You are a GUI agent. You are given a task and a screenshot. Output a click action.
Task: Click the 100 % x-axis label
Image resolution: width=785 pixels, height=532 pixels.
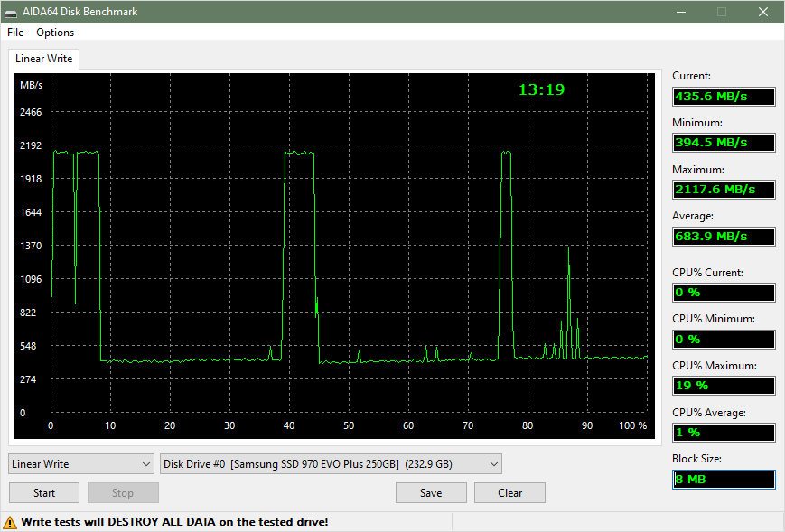[633, 425]
